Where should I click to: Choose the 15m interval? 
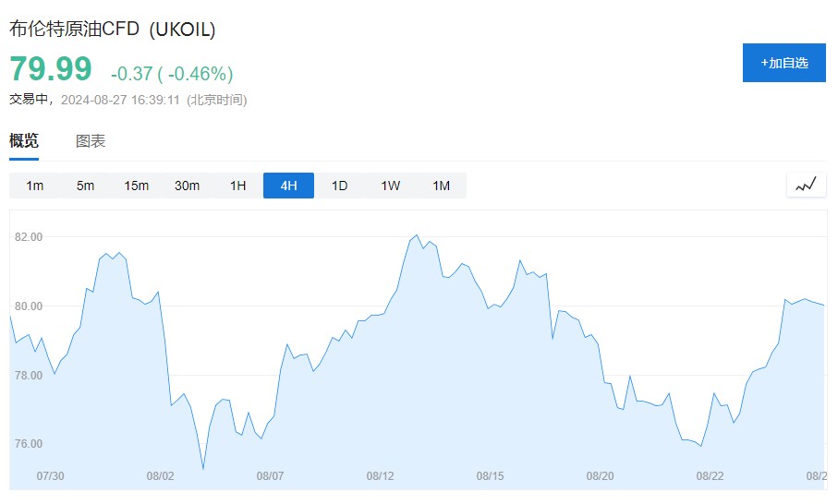(x=137, y=186)
